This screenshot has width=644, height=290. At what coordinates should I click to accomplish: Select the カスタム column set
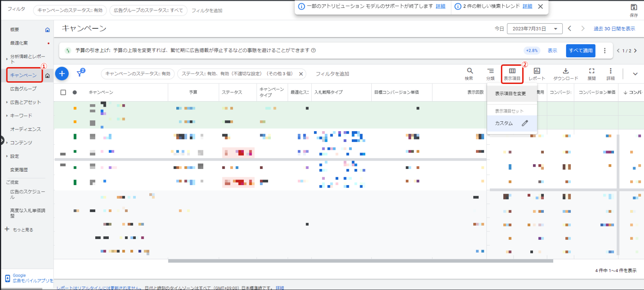click(x=512, y=123)
